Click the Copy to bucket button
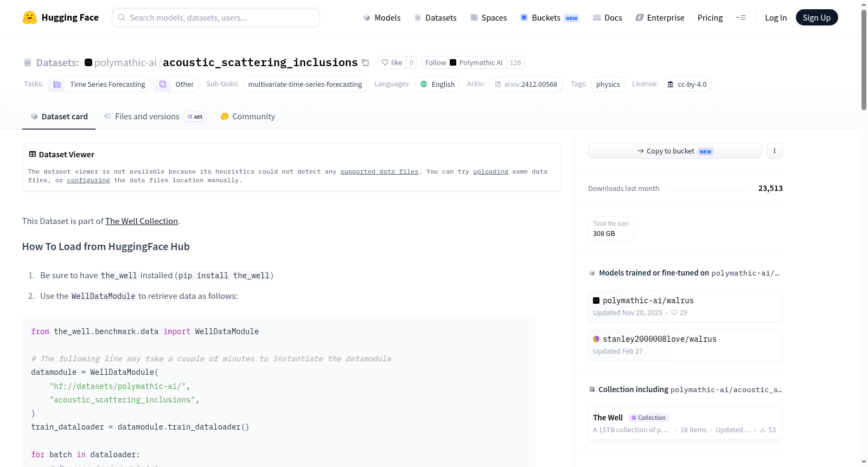Viewport: 868px width, 467px height. pyautogui.click(x=675, y=151)
